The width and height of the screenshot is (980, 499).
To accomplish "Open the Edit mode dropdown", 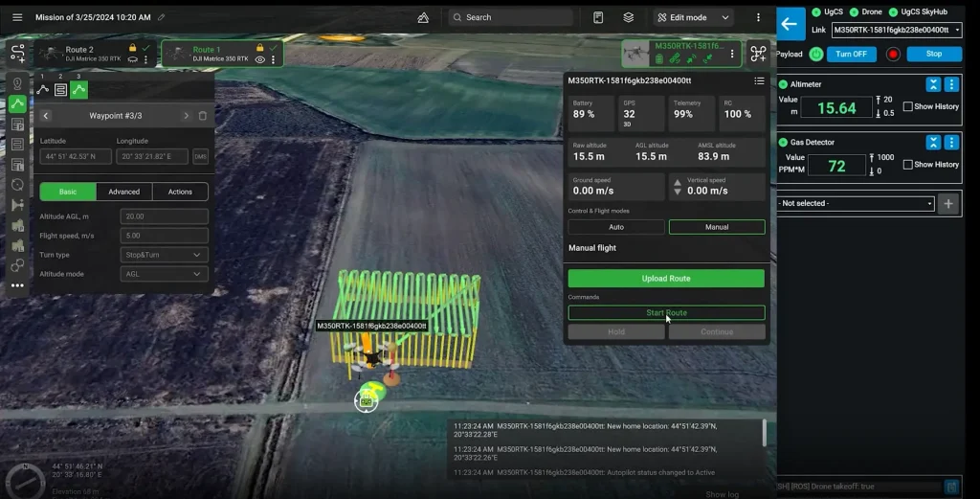I will 694,17.
